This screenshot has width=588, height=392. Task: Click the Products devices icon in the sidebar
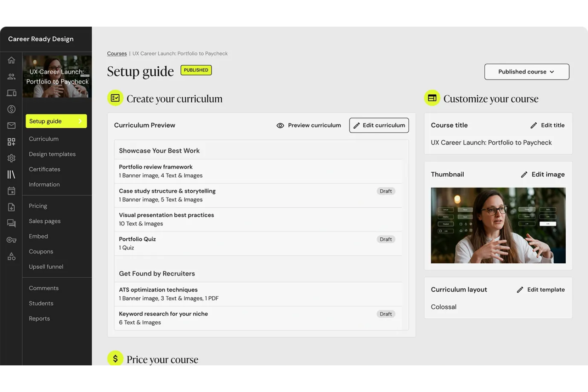point(11,93)
